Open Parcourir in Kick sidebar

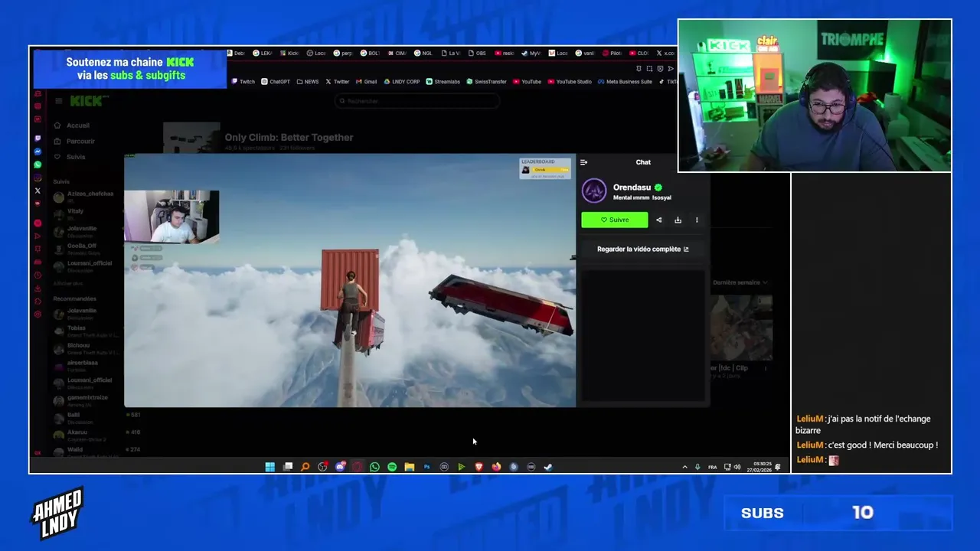coord(74,141)
